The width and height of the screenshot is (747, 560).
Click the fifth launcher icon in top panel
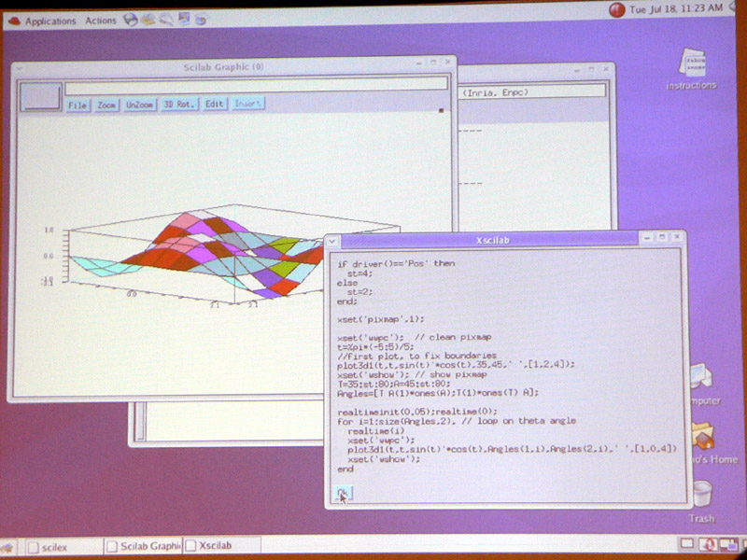[x=202, y=20]
